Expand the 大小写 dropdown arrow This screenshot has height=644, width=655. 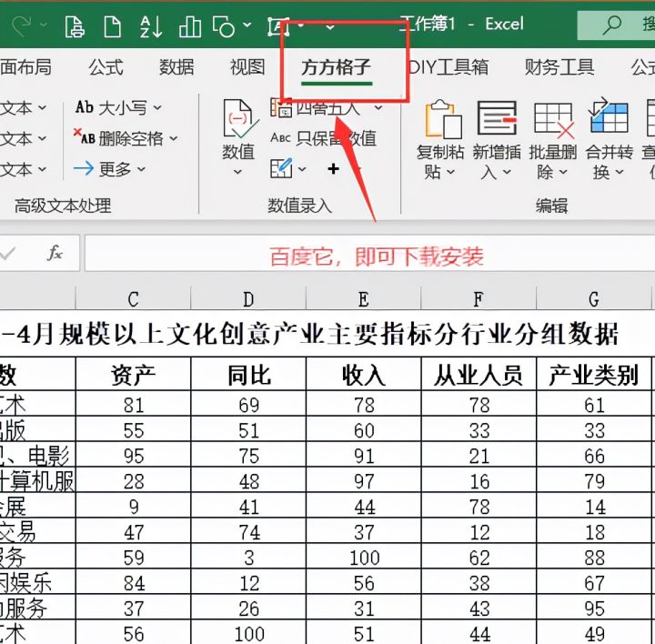click(x=157, y=107)
